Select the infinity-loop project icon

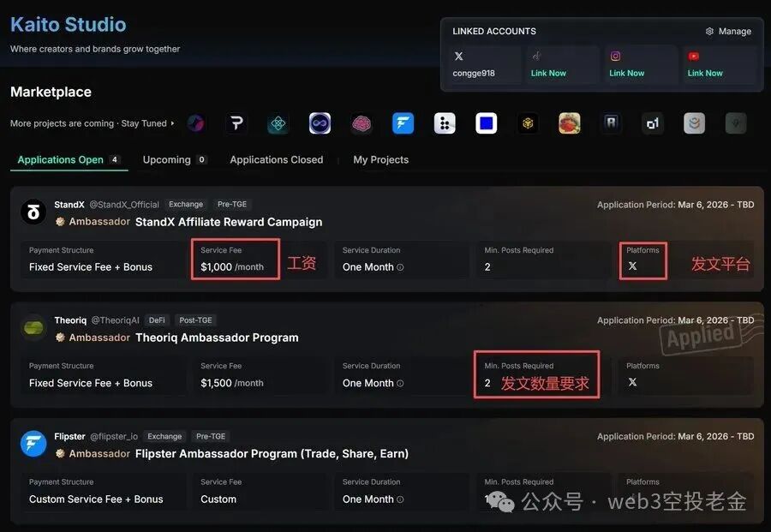(x=320, y=123)
